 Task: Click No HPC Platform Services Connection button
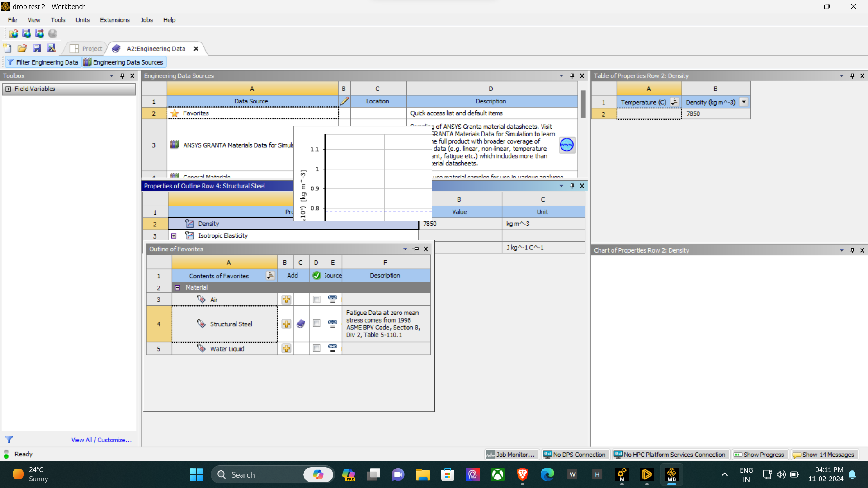pyautogui.click(x=670, y=455)
